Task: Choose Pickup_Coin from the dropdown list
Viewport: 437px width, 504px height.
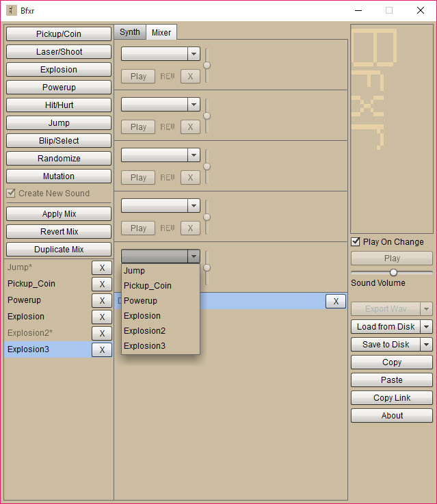Action: point(161,285)
